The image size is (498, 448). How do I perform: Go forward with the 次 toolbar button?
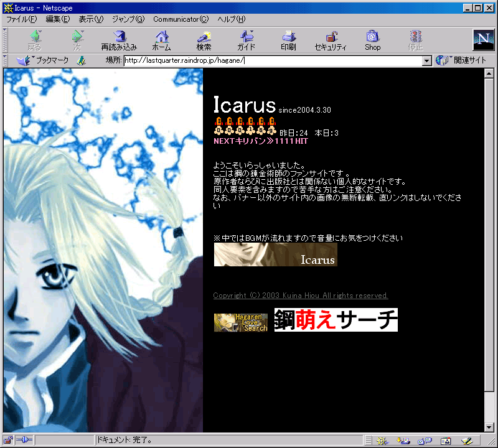77,40
